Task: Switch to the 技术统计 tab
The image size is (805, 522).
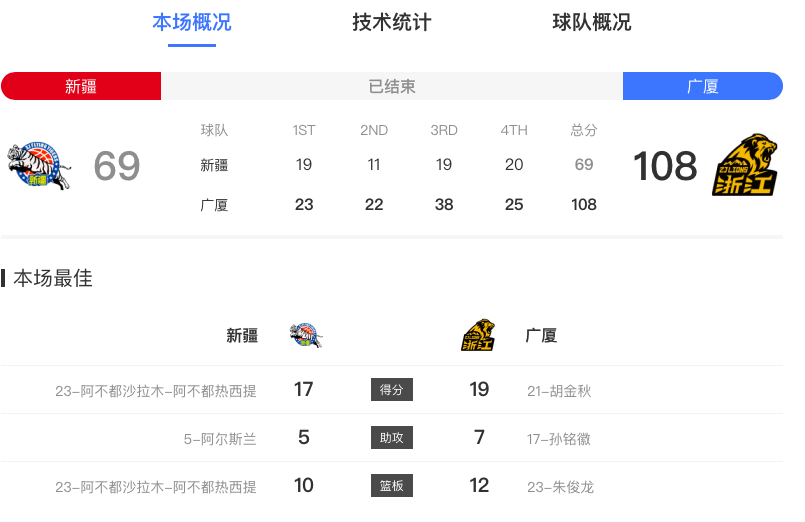Action: (x=391, y=22)
